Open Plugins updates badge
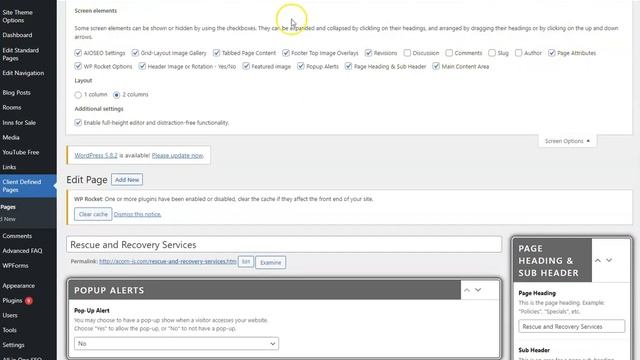 pyautogui.click(x=29, y=301)
